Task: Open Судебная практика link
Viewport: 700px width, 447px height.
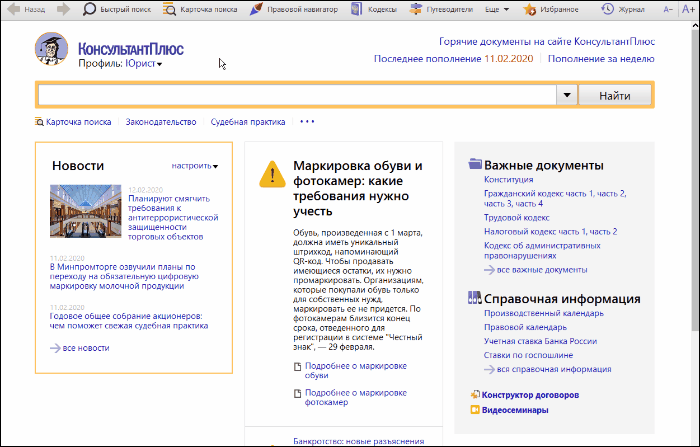Action: (x=248, y=122)
